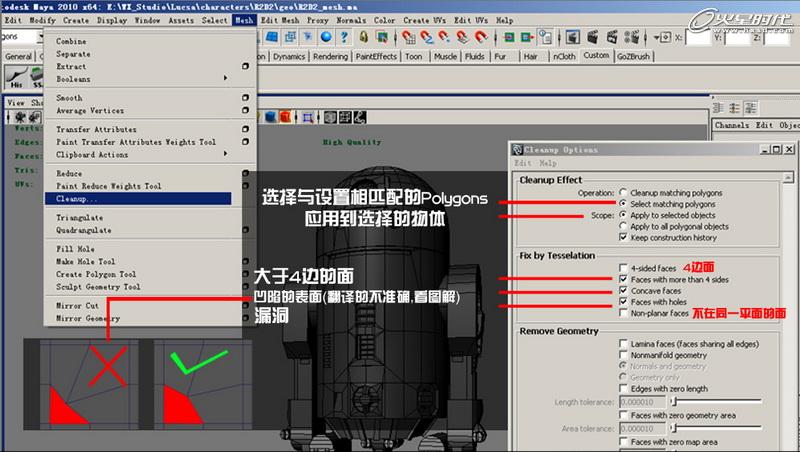Click the snap to curves magnet icon

point(427,37)
